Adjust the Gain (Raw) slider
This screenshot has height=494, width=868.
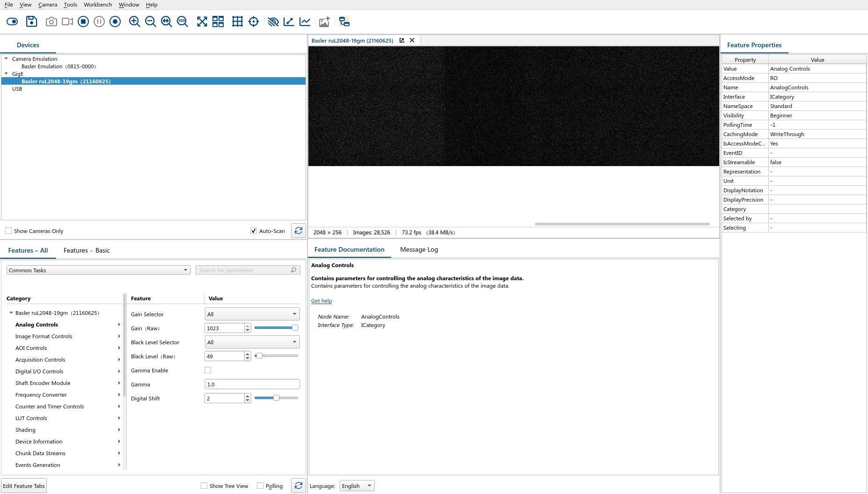click(x=276, y=328)
